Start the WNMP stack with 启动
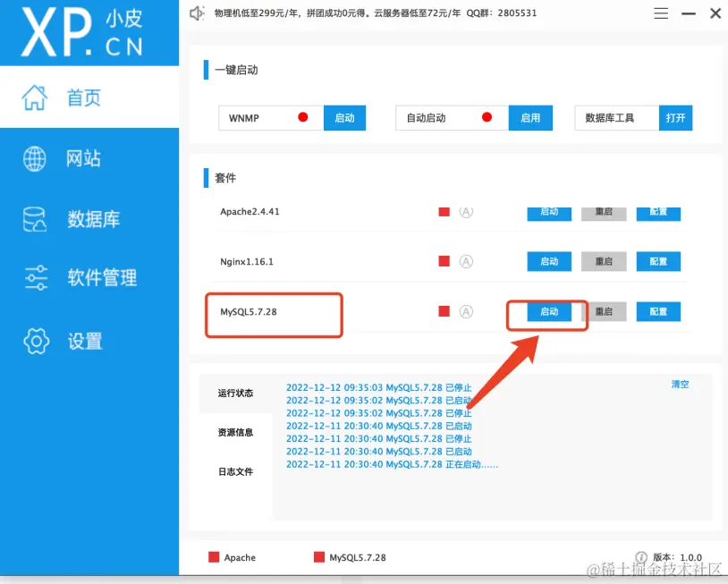 (x=344, y=118)
